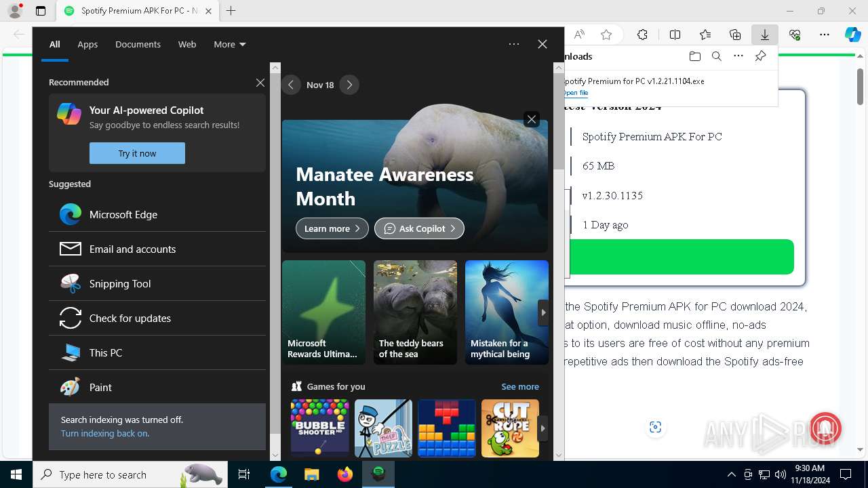Viewport: 868px width, 488px height.
Task: Open Email and accounts suggestion
Action: tap(157, 249)
